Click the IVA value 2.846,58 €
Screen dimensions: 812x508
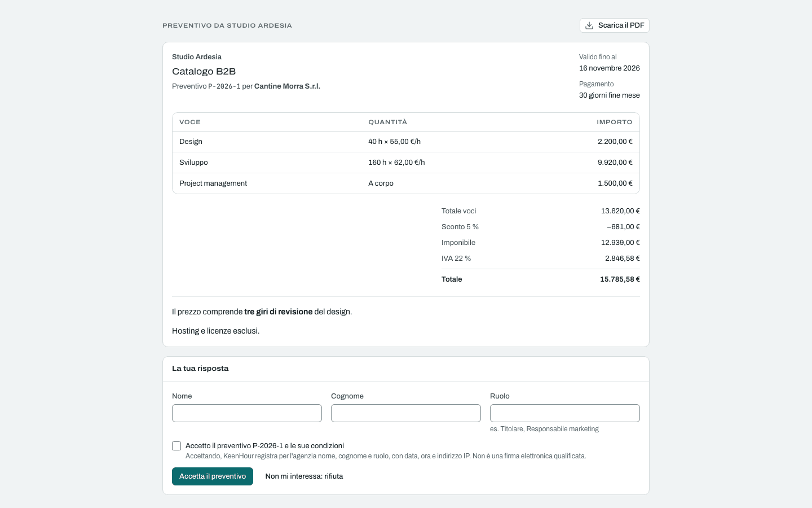click(623, 259)
